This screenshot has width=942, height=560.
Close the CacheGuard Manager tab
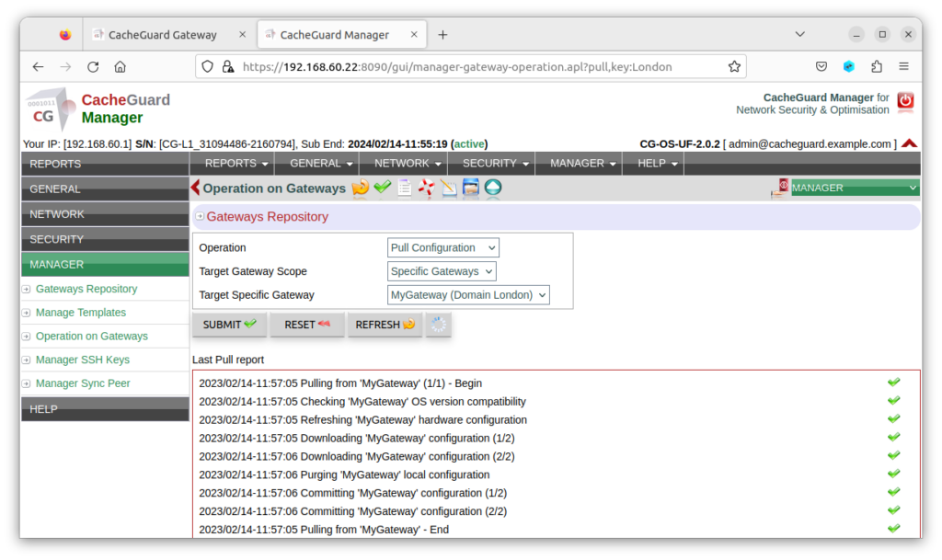click(x=414, y=35)
